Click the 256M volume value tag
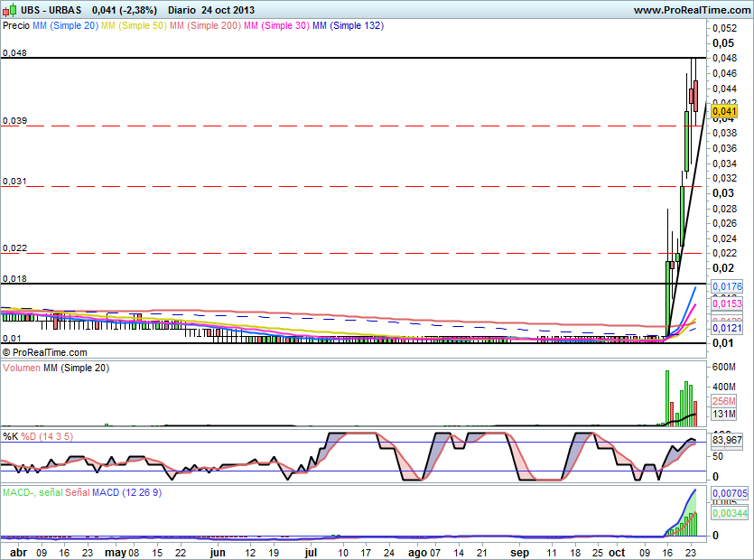Screen dimensions: 754x560 [725, 401]
